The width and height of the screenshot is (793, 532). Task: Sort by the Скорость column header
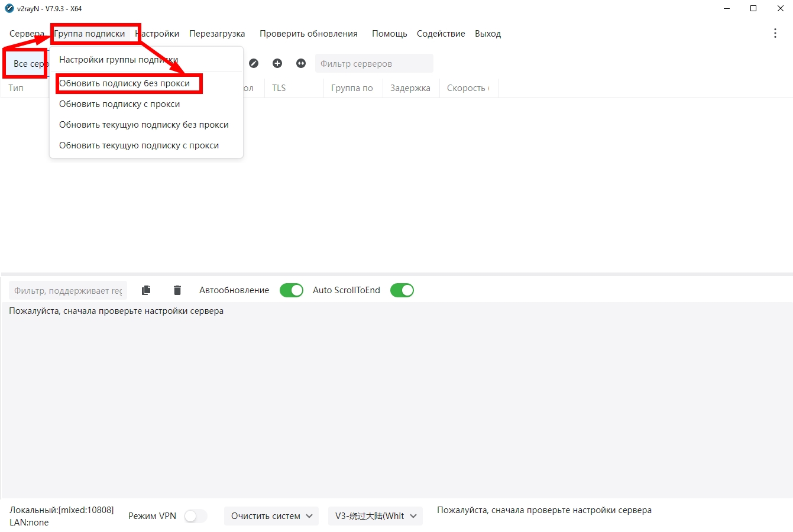point(468,88)
